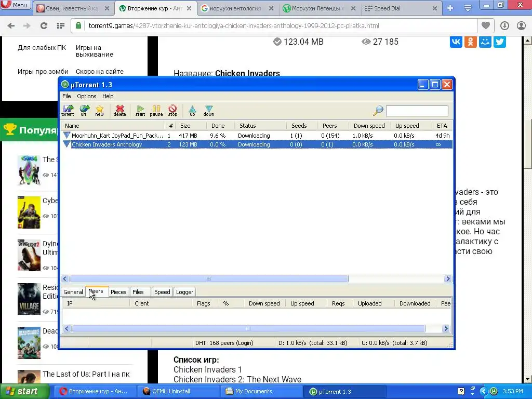532x399 pixels.
Task: Bookmark page with the heart icon
Action: tap(486, 25)
